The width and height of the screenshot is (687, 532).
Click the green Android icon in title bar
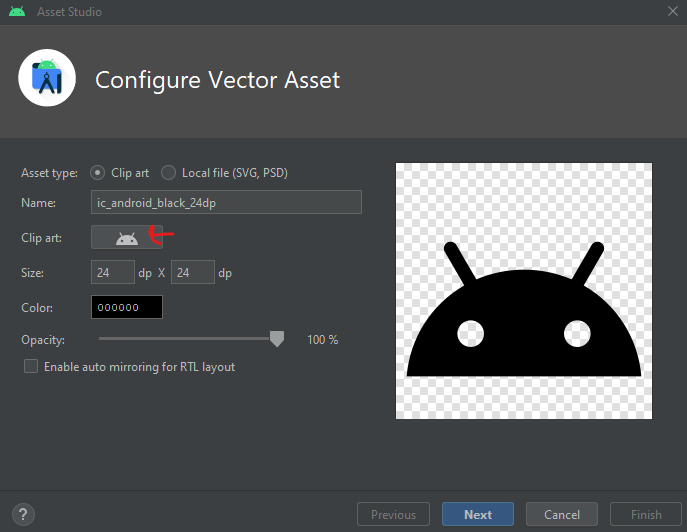[17, 11]
